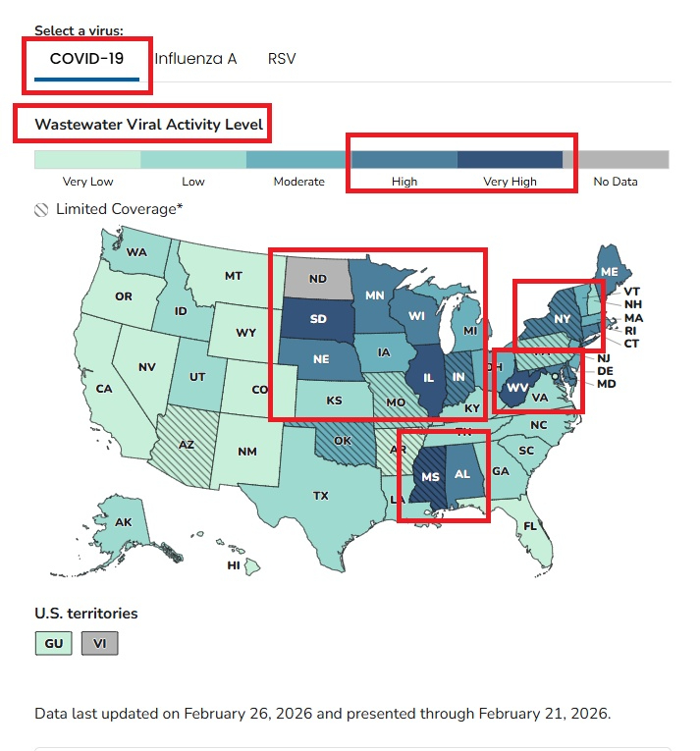Click the Limited Coverage hatched icon

click(x=41, y=209)
